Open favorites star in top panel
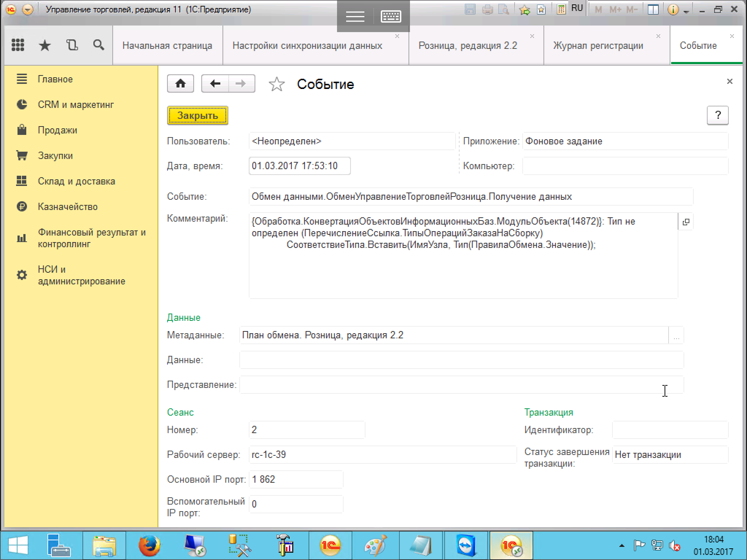Viewport: 747px width, 560px height. click(x=45, y=46)
